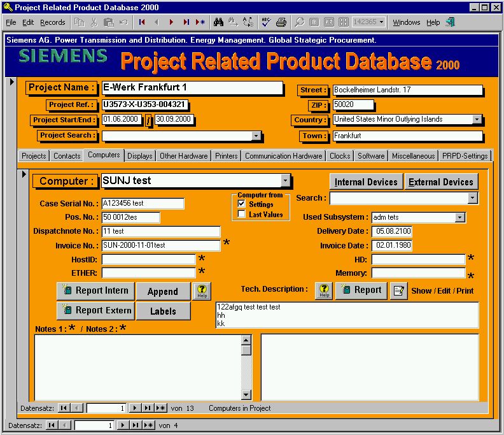Open the Edit menu

[28, 22]
